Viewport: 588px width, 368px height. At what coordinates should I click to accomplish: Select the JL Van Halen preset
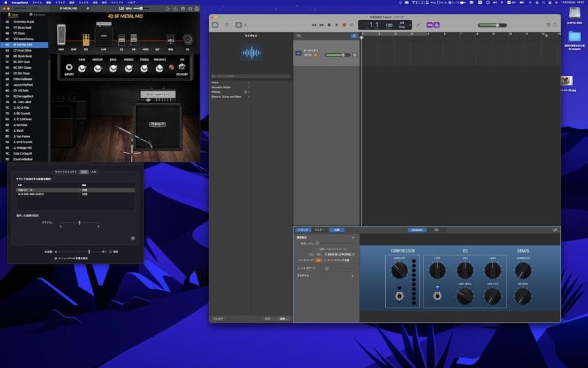point(21,136)
